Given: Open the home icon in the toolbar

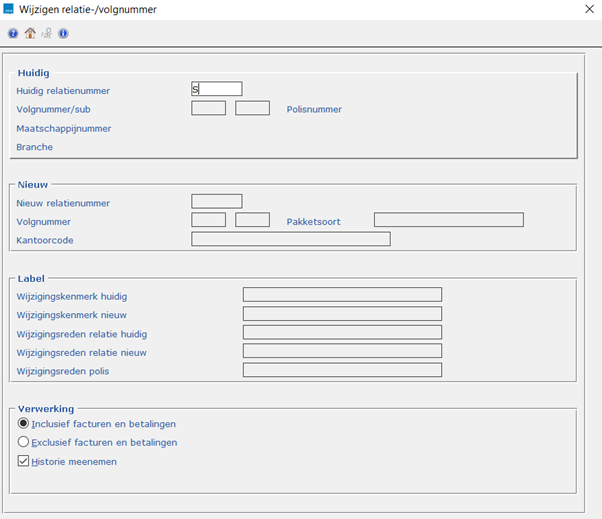Looking at the screenshot, I should [x=30, y=33].
